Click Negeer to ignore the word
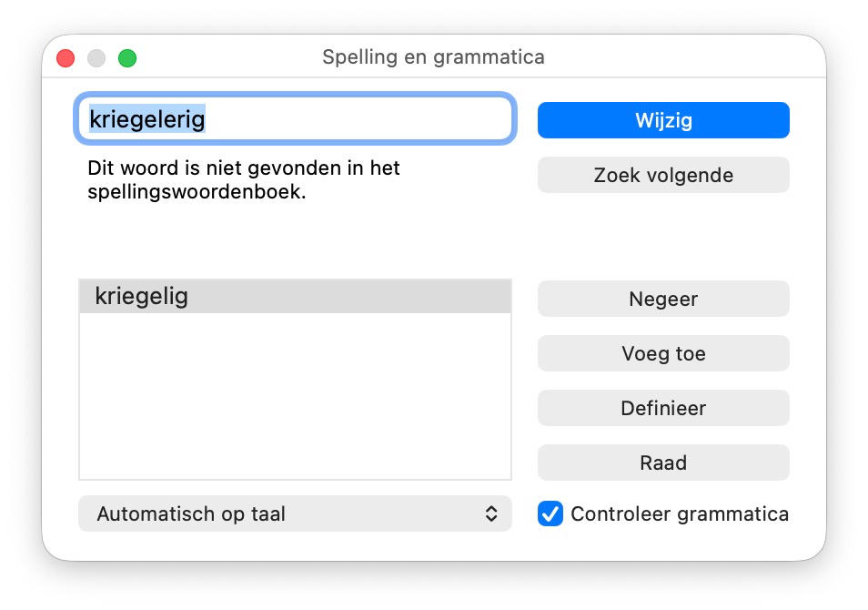Viewport: 868px width, 610px height. click(x=663, y=299)
